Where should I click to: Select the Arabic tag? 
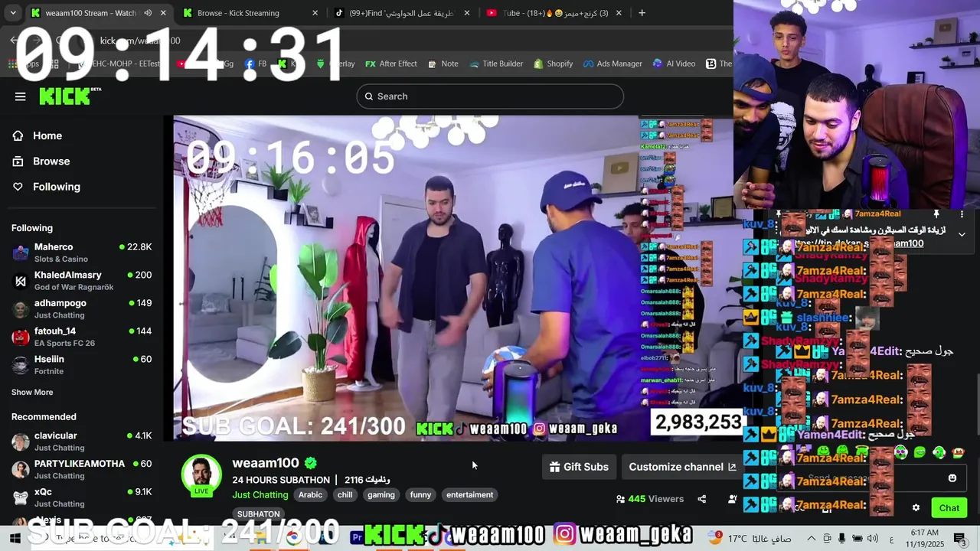[310, 495]
